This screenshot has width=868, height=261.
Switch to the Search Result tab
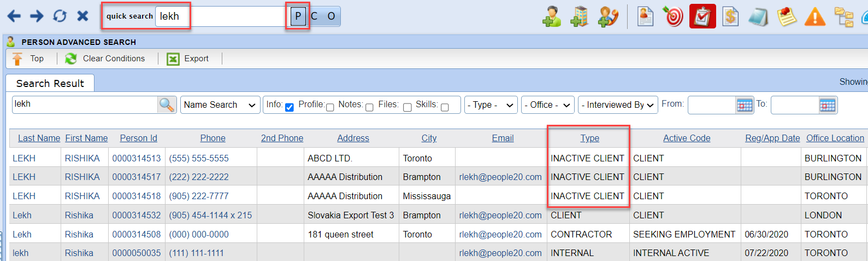pyautogui.click(x=50, y=83)
